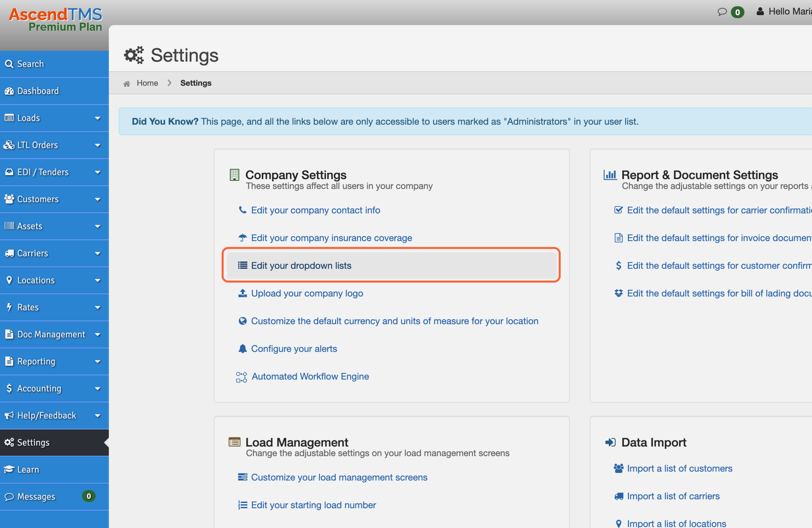Click the Locations pin icon in sidebar

(9, 280)
